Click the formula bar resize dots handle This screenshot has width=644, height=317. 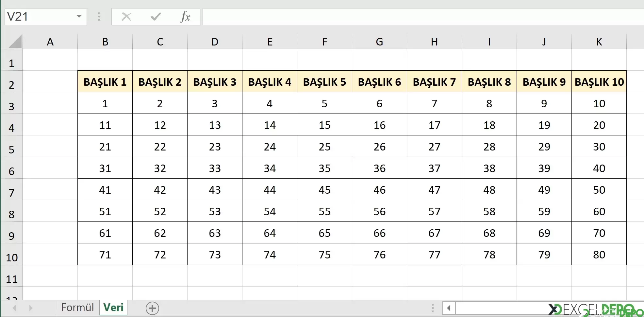tap(99, 16)
